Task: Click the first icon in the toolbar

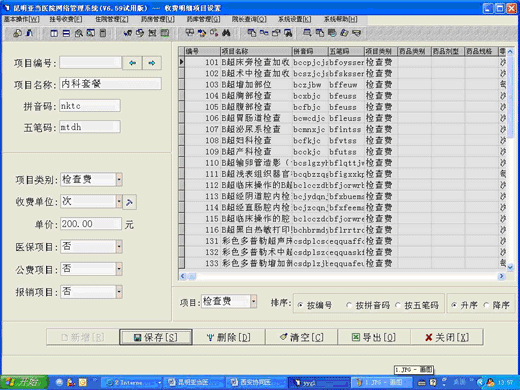Action: tap(17, 33)
